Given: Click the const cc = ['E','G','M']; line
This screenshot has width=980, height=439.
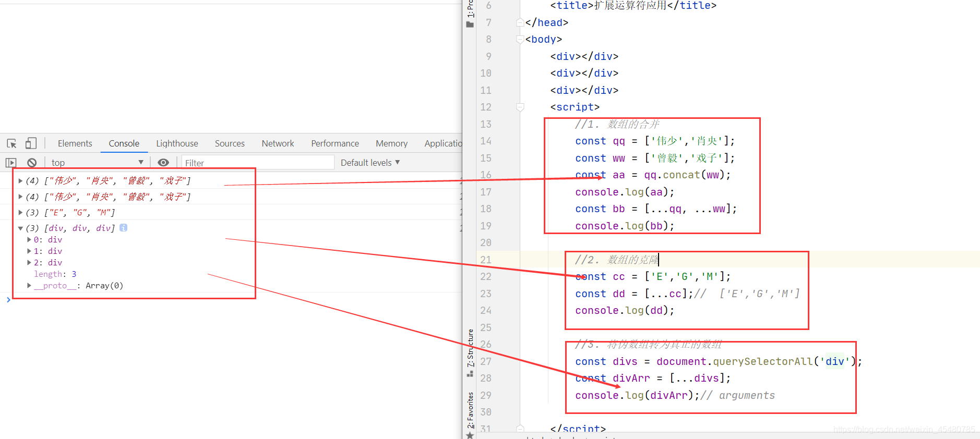Looking at the screenshot, I should tap(653, 276).
